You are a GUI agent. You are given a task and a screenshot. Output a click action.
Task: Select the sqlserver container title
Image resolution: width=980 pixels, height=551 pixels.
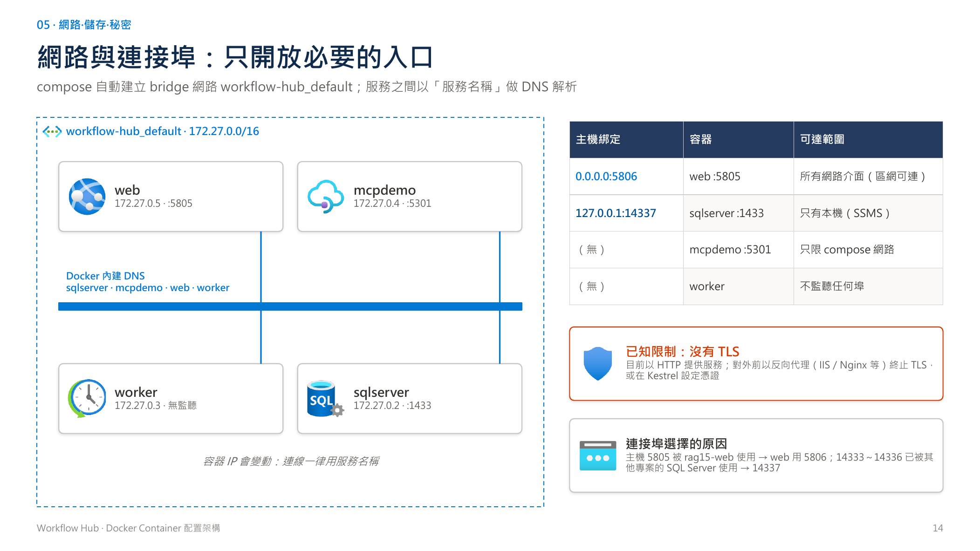tap(381, 392)
